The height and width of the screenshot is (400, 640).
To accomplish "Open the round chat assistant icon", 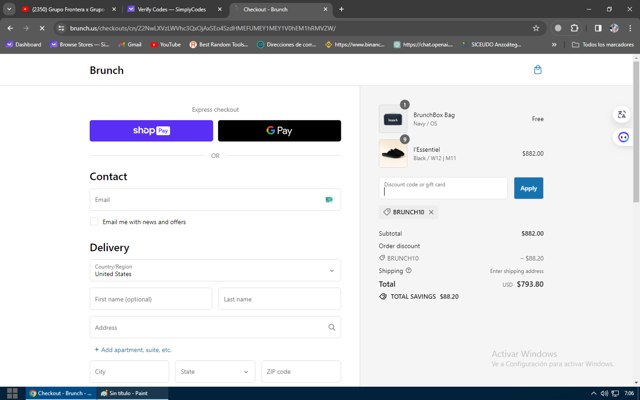I will [623, 137].
